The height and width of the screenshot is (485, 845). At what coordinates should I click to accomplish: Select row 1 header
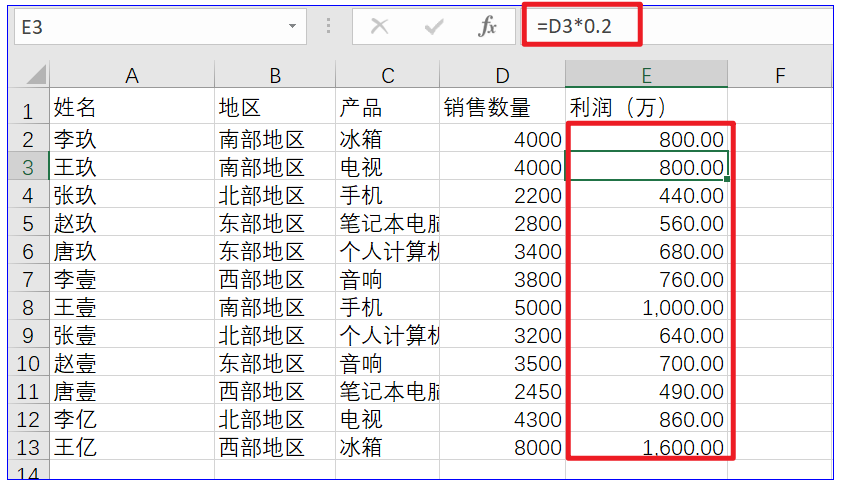click(29, 108)
